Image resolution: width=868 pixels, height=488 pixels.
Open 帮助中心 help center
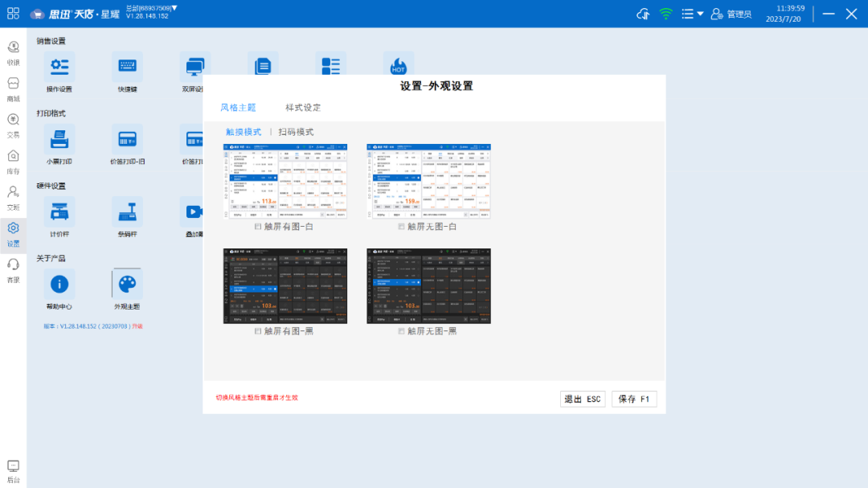(x=59, y=285)
